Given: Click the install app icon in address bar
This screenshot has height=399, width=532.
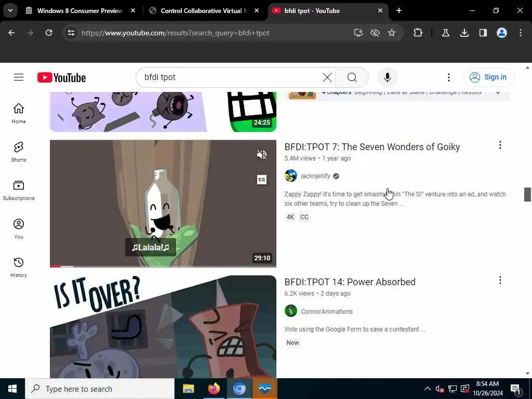Looking at the screenshot, I should 358,33.
